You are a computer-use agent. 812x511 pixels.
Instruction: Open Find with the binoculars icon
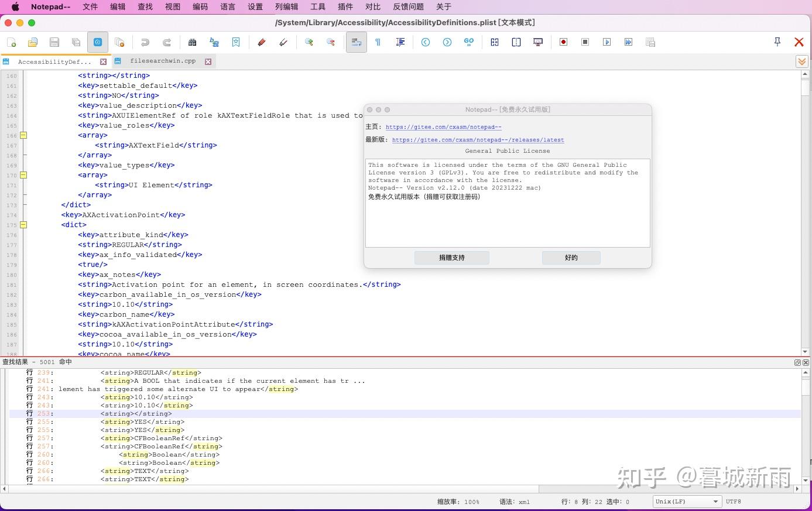click(192, 42)
